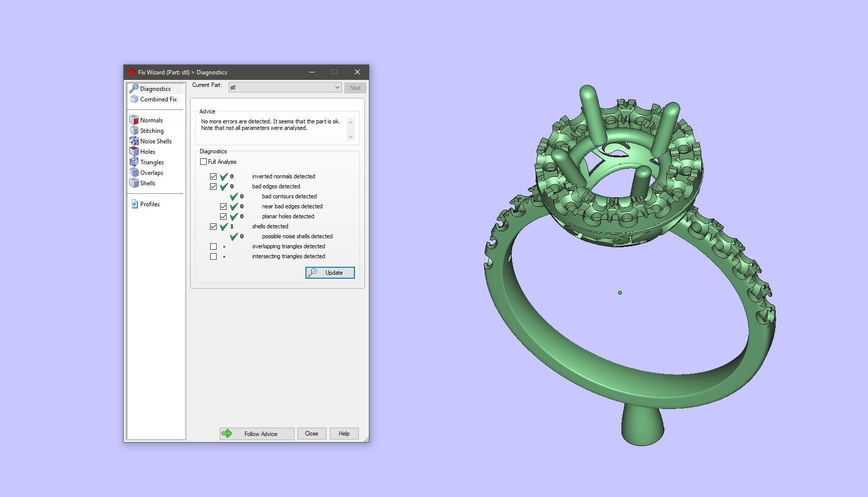Open the Diagnostics page in sidebar
The height and width of the screenshot is (497, 868).
click(155, 89)
